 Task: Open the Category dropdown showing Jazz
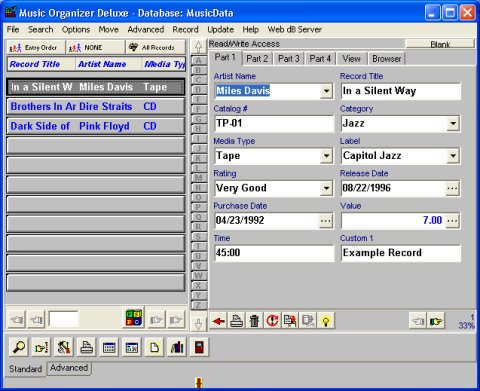coord(453,124)
